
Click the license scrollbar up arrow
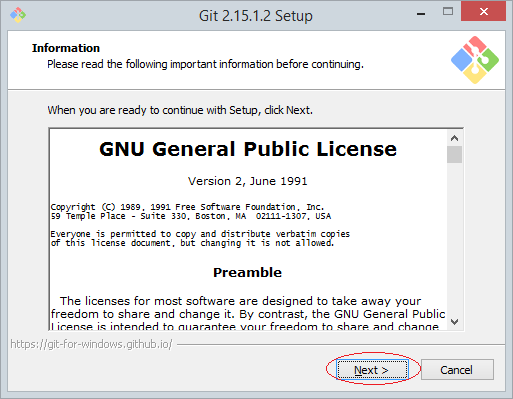pos(454,138)
